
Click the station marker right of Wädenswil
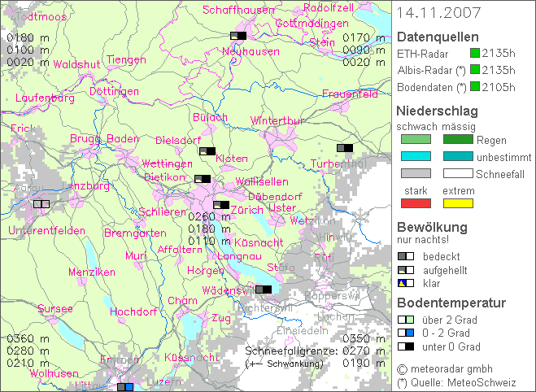pos(264,290)
